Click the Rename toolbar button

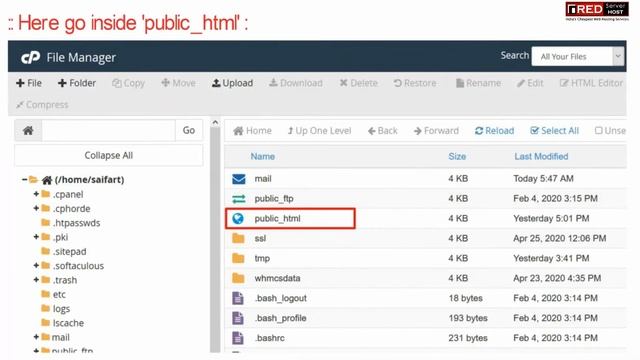tap(478, 83)
